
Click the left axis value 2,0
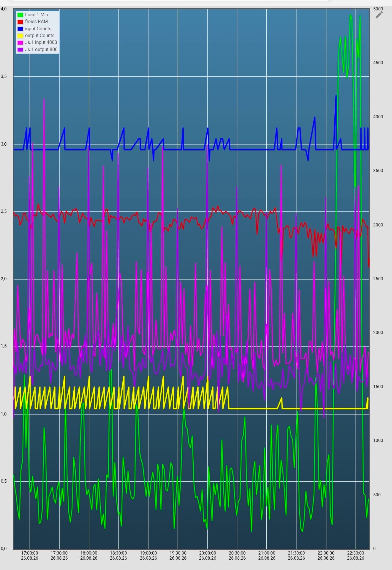(x=4, y=279)
